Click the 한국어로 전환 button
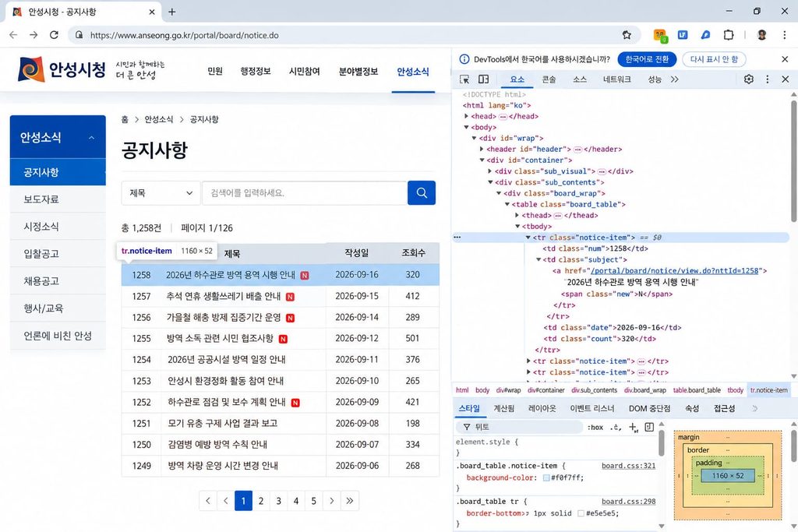 tap(647, 59)
